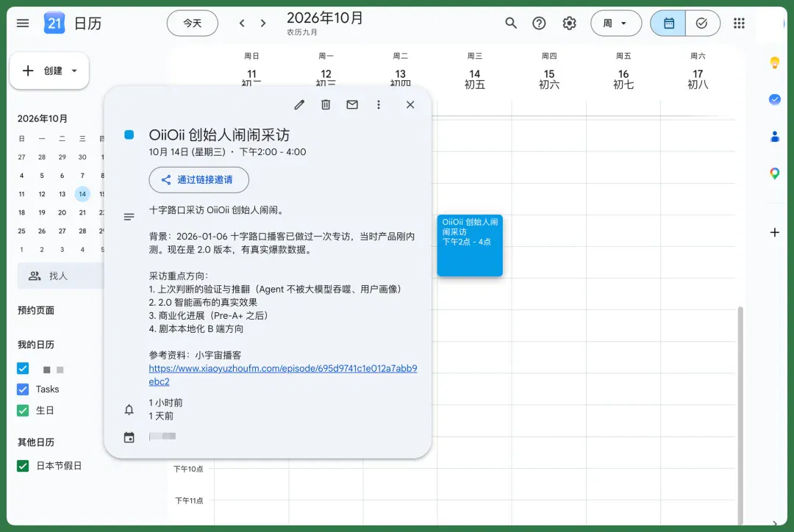Click the 2026年10月 header title

coord(325,18)
